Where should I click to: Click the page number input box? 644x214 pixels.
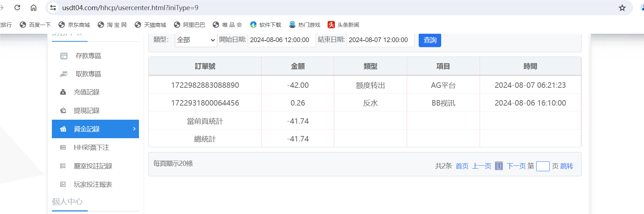tap(542, 166)
